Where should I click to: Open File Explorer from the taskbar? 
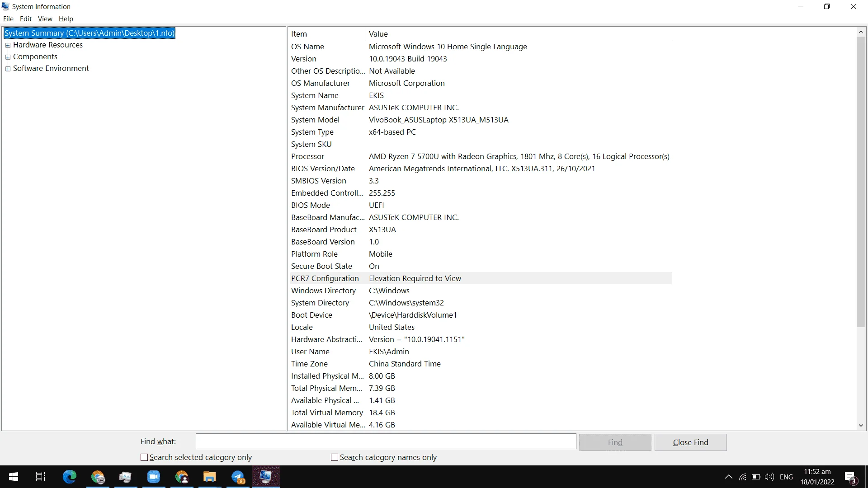pos(209,477)
